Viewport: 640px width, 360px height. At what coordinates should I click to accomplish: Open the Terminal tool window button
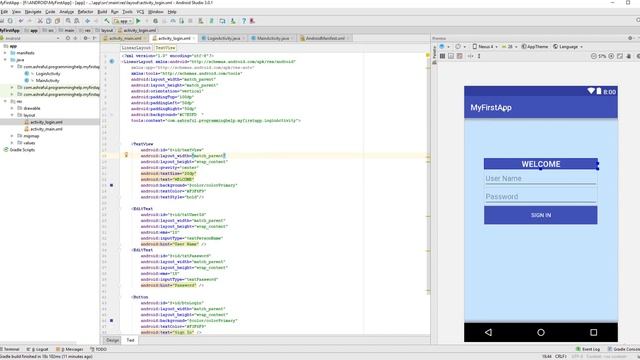click(10, 349)
